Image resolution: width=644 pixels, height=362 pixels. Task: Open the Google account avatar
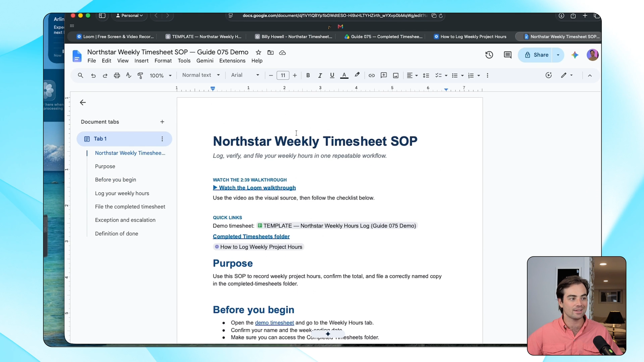tap(592, 55)
